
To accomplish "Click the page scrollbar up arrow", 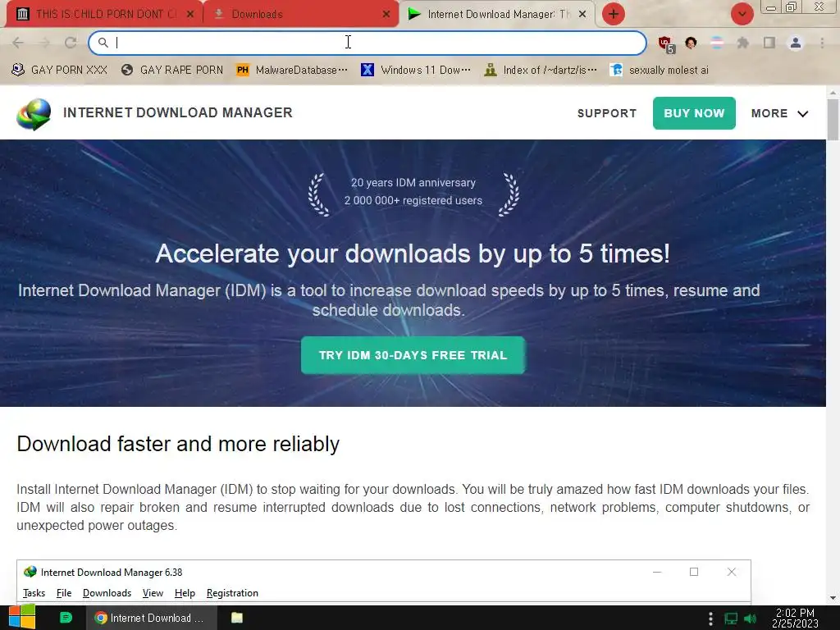I will pyautogui.click(x=833, y=93).
